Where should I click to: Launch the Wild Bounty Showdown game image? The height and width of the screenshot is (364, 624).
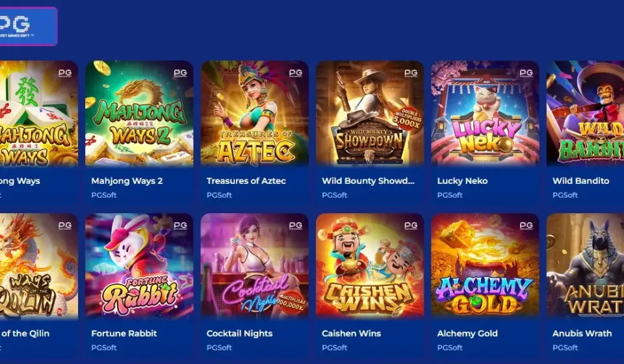pos(370,114)
